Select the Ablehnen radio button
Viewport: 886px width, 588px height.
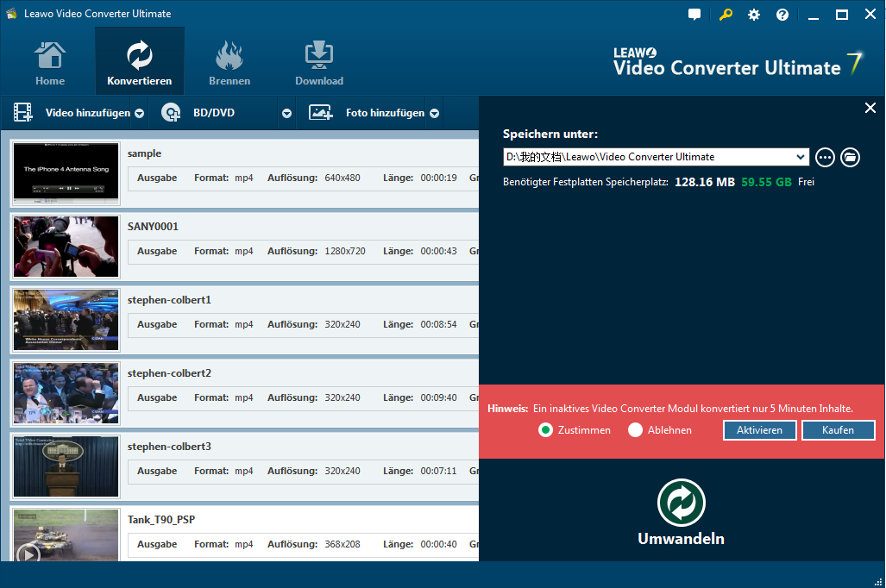636,430
